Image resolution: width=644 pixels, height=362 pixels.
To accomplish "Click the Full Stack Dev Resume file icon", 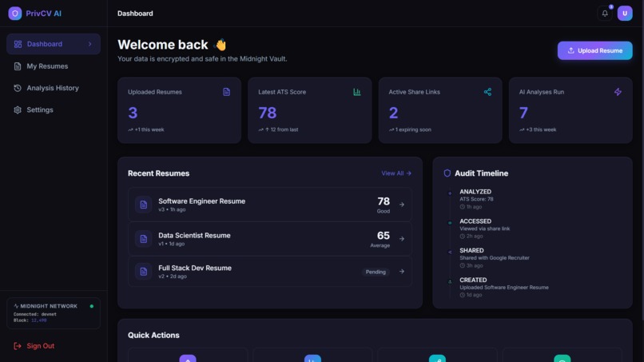I will coord(143,272).
